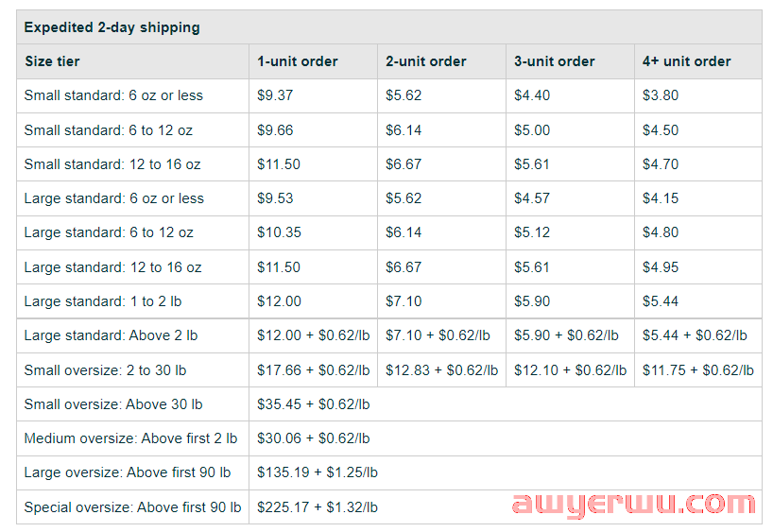This screenshot has height=532, width=773.
Task: Click the "$35.45 + $0.62/lb" rate cell
Action: coord(313,404)
